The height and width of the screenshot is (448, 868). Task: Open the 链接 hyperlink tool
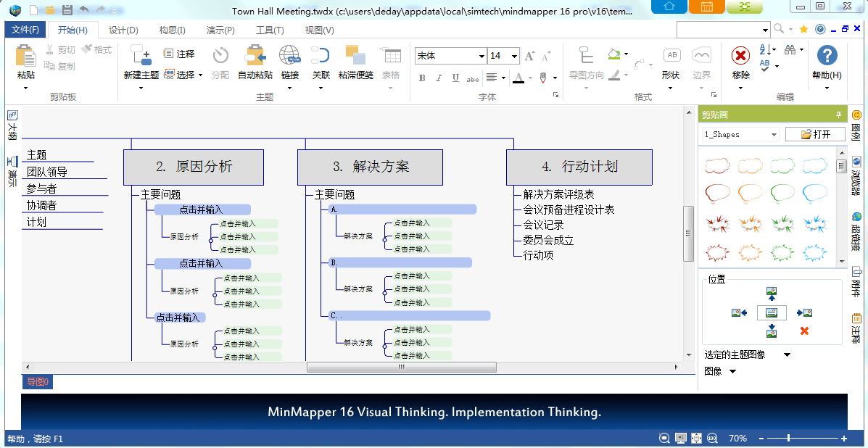coord(290,56)
